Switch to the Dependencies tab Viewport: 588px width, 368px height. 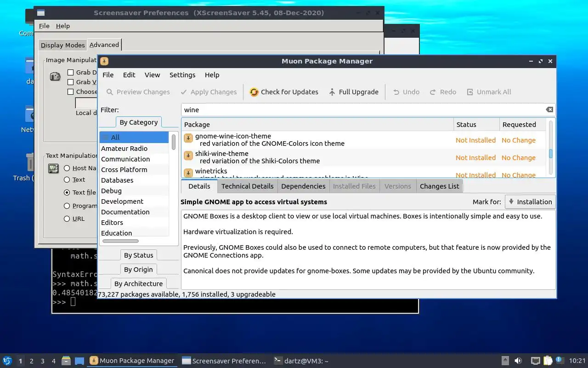tap(303, 186)
